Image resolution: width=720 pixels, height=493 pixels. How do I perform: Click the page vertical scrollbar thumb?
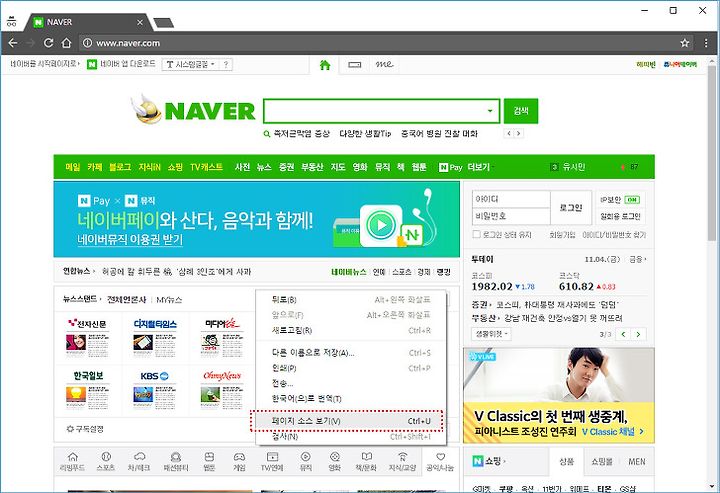[x=712, y=151]
